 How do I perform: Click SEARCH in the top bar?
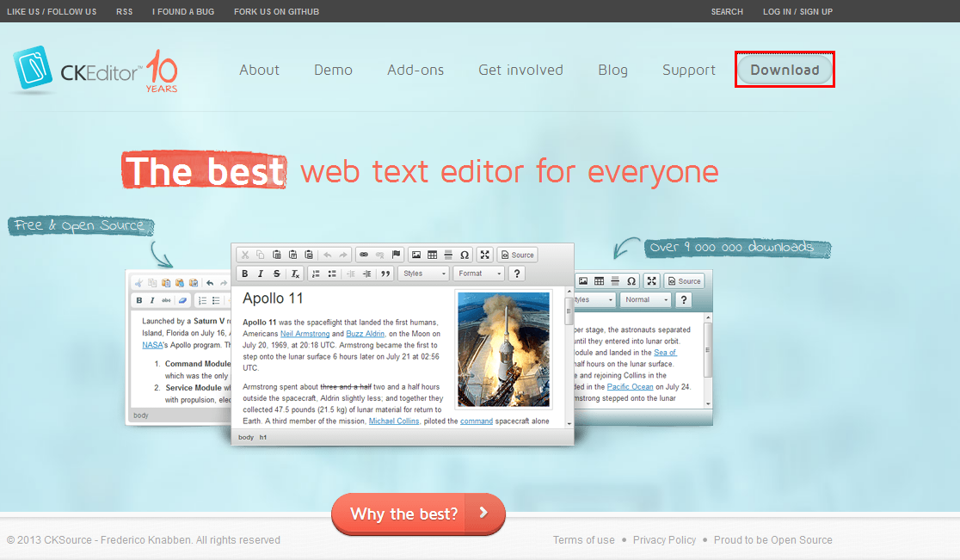(x=727, y=12)
